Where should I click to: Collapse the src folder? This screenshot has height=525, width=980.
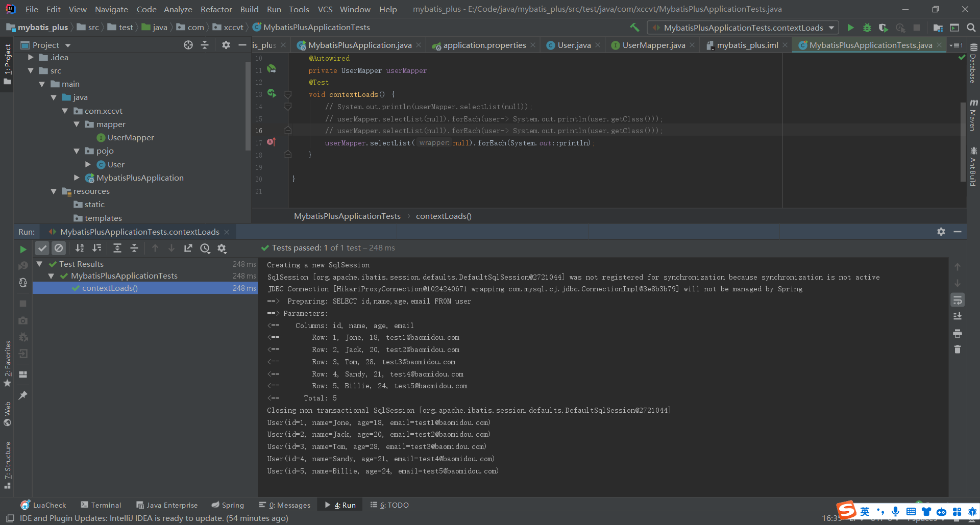point(31,70)
